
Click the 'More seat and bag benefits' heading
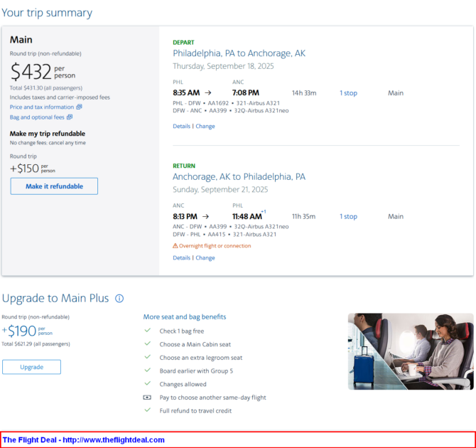(185, 317)
